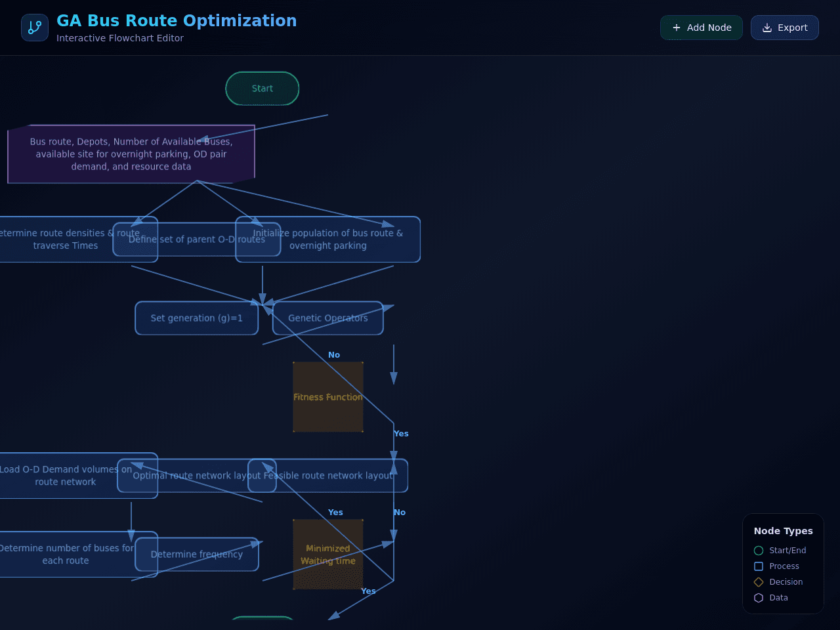
Task: Select the Set generation (g)=1 node
Action: pos(197,318)
